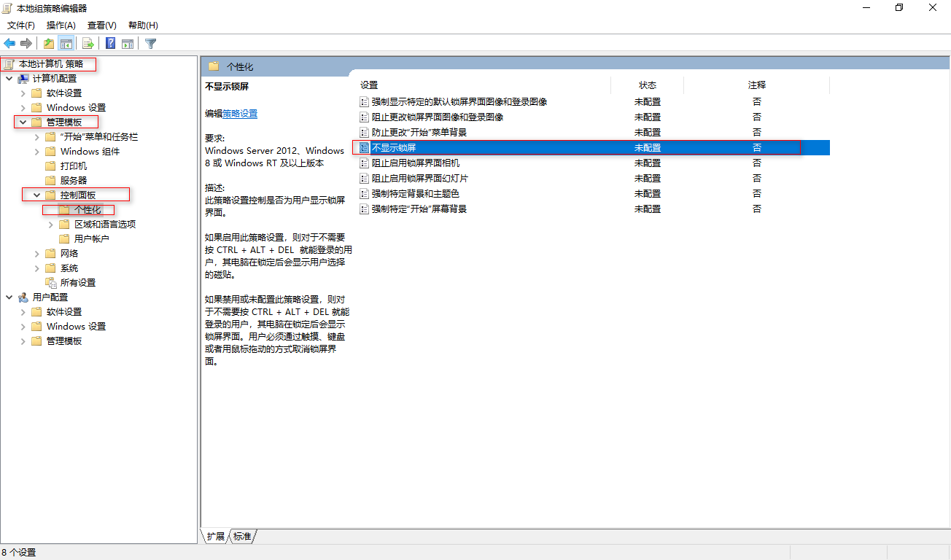Collapse the 管理模板 node under 计算机配置
This screenshot has width=951, height=560.
(x=23, y=122)
